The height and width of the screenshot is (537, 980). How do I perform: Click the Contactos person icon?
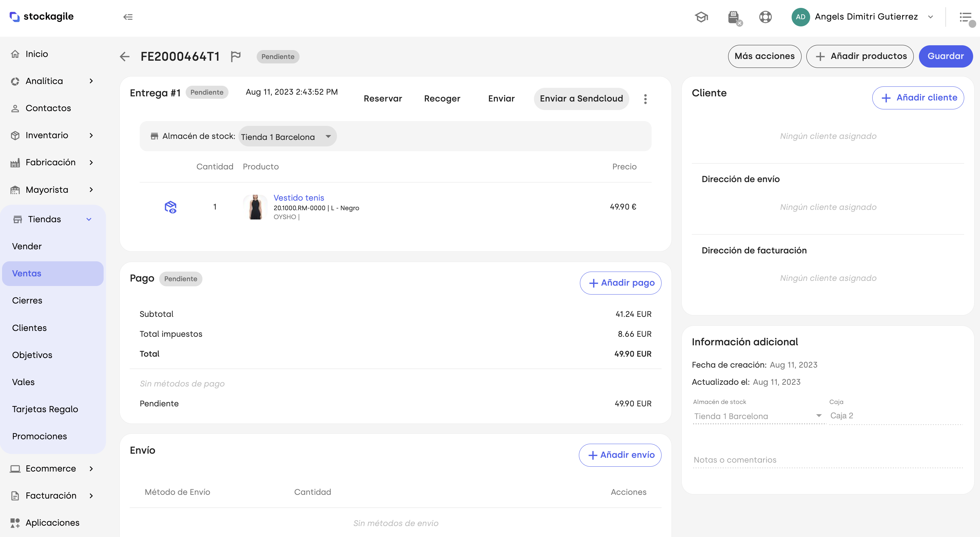pyautogui.click(x=15, y=108)
